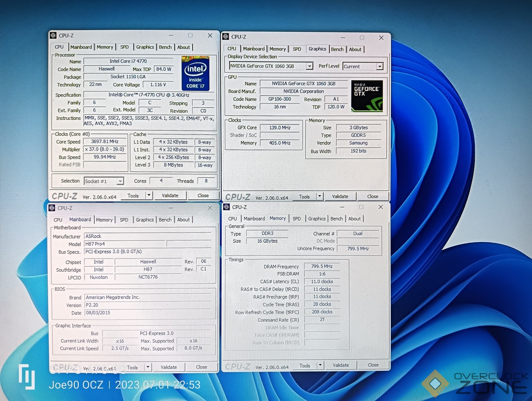Screen dimensions: 532x401
Task: Click the BIOS Date 08/03/2015 field
Action: [x=148, y=313]
